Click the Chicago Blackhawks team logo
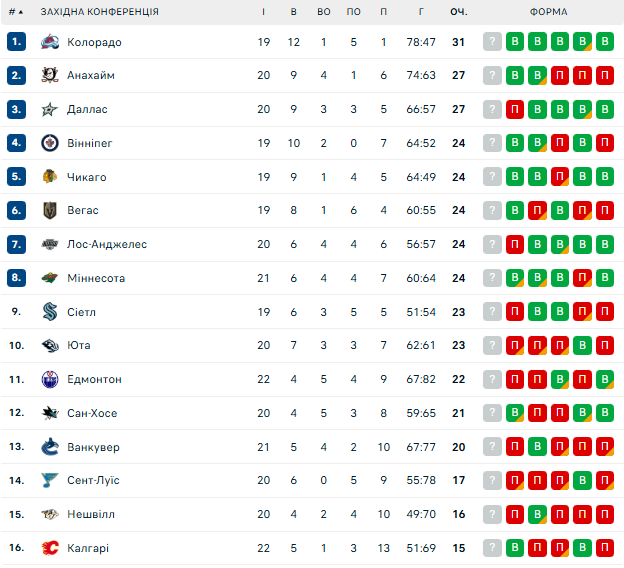The image size is (624, 568). pyautogui.click(x=50, y=177)
